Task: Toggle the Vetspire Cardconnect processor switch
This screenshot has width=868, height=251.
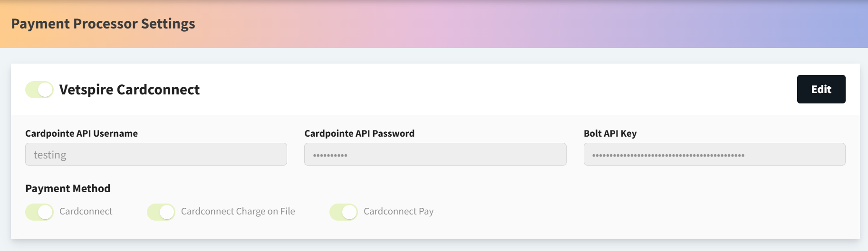Action: 39,90
